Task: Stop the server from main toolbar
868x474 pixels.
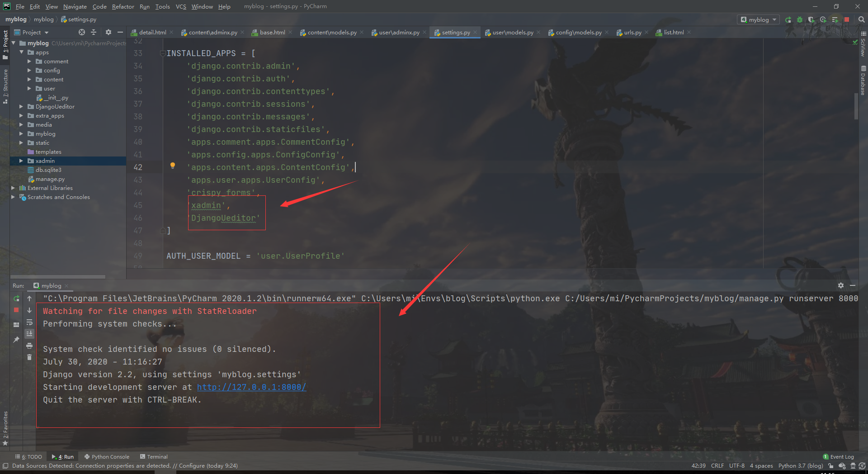Action: click(847, 19)
